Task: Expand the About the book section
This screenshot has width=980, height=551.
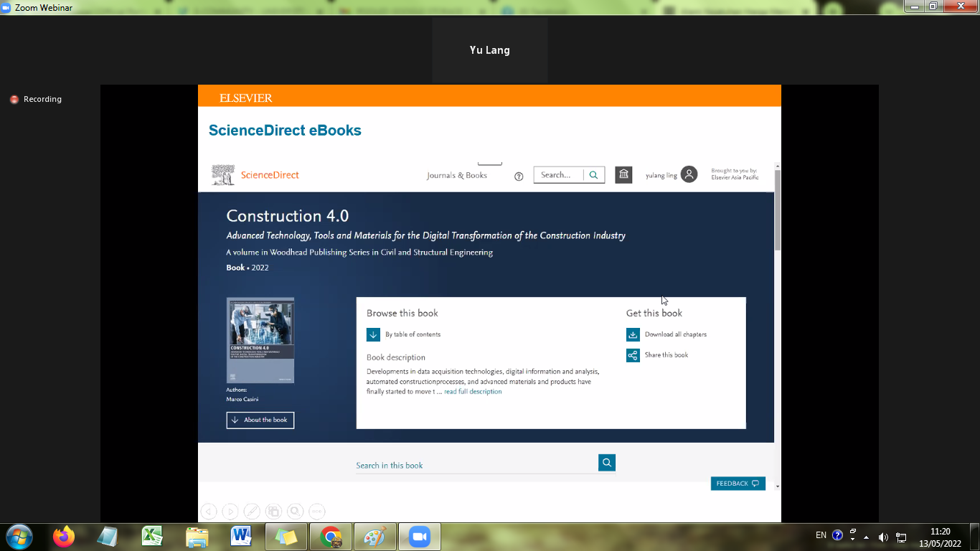Action: (260, 420)
